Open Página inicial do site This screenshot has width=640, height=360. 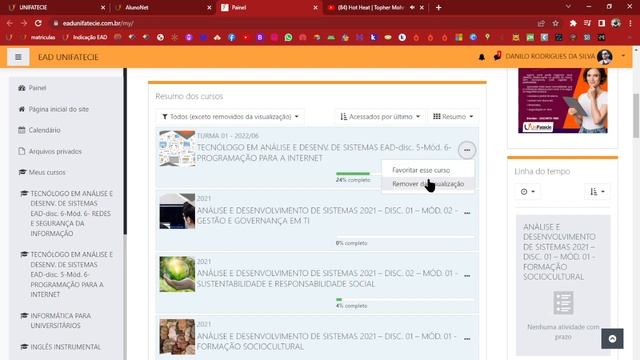coord(58,109)
